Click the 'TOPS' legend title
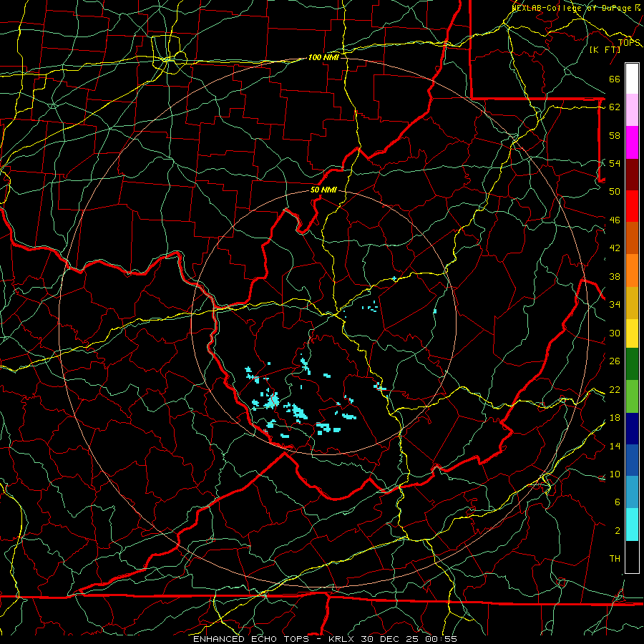 tap(629, 43)
